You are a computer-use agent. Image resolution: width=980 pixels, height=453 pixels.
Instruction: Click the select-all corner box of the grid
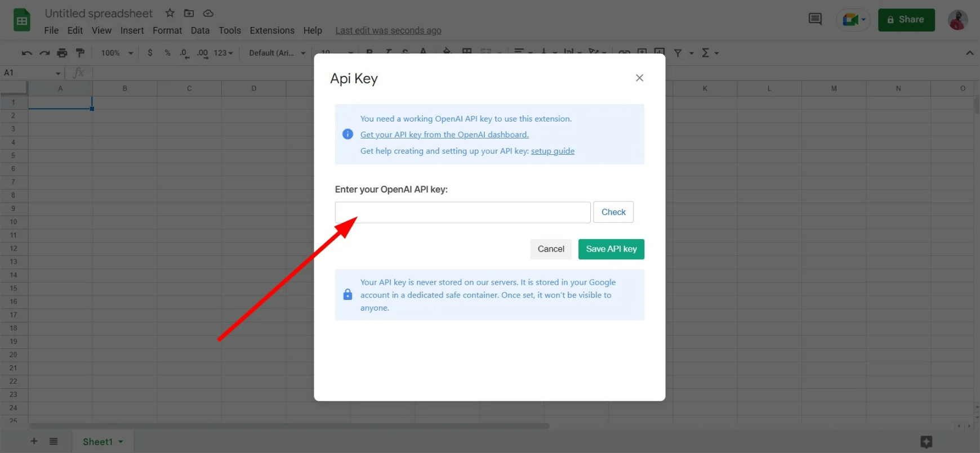point(14,88)
